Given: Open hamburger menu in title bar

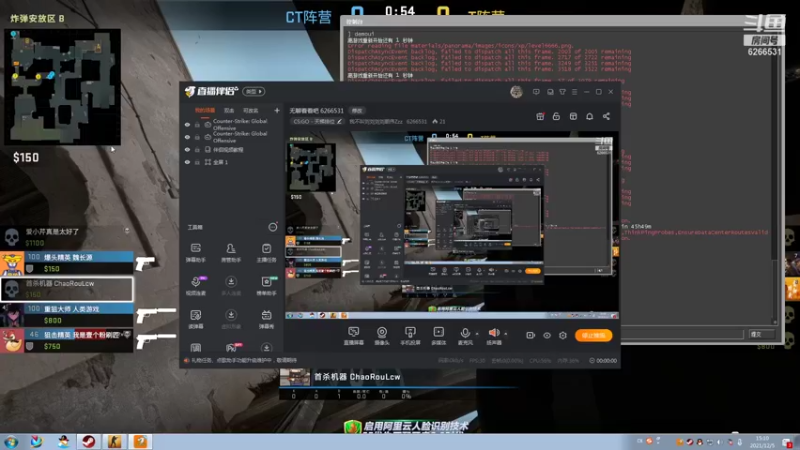Looking at the screenshot, I should [574, 92].
